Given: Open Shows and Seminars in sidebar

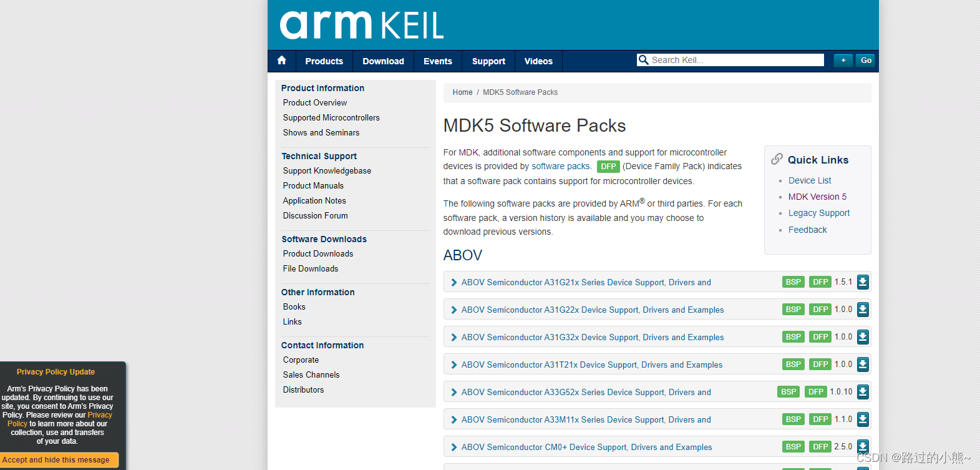Looking at the screenshot, I should click(321, 132).
